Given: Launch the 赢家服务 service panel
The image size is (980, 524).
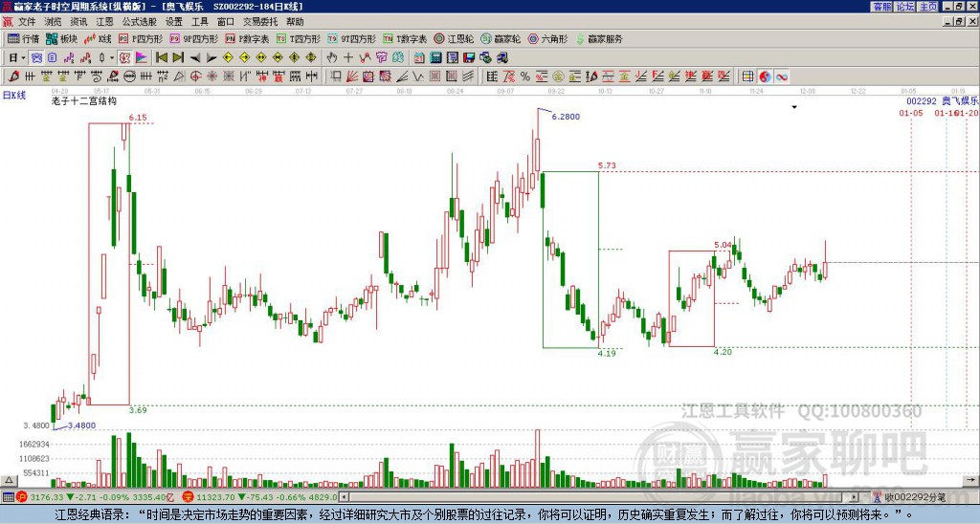Looking at the screenshot, I should [597, 39].
